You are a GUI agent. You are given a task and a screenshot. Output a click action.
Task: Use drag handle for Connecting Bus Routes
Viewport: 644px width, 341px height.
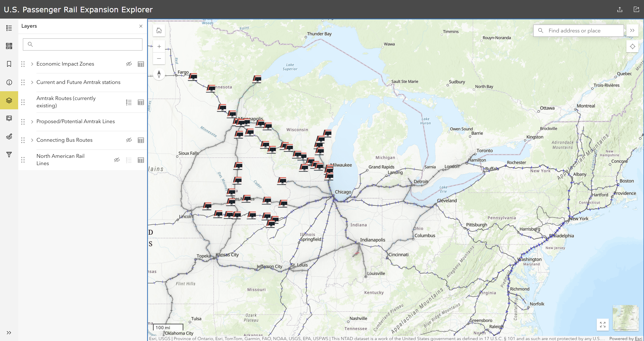click(x=23, y=140)
